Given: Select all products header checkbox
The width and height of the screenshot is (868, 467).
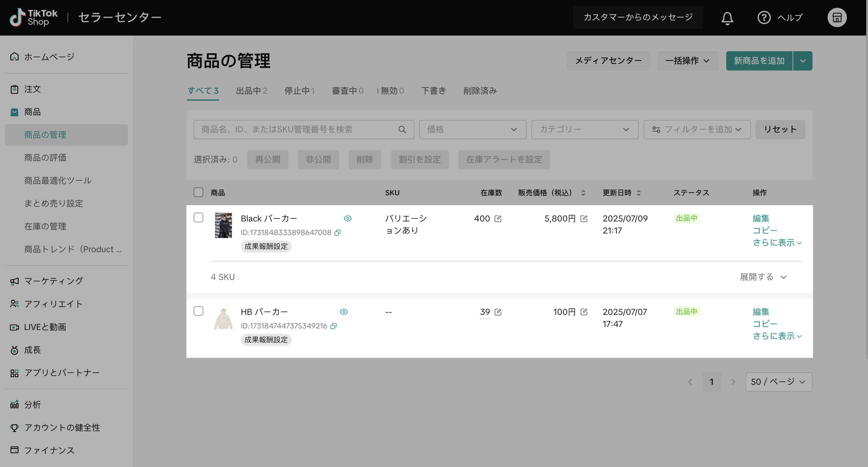Looking at the screenshot, I should click(198, 193).
